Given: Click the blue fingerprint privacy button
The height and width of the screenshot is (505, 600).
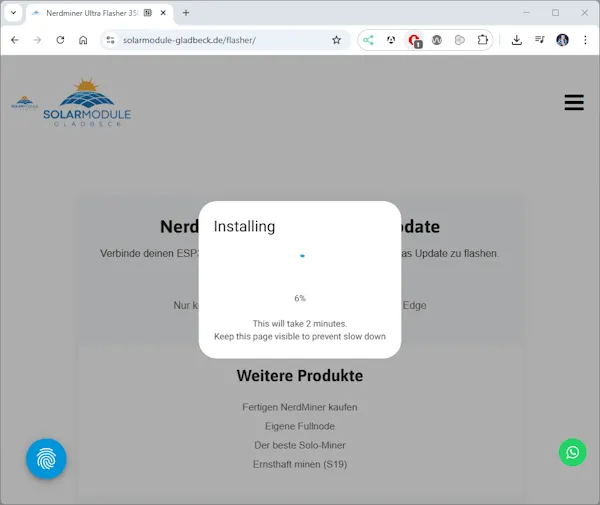Looking at the screenshot, I should tap(46, 459).
